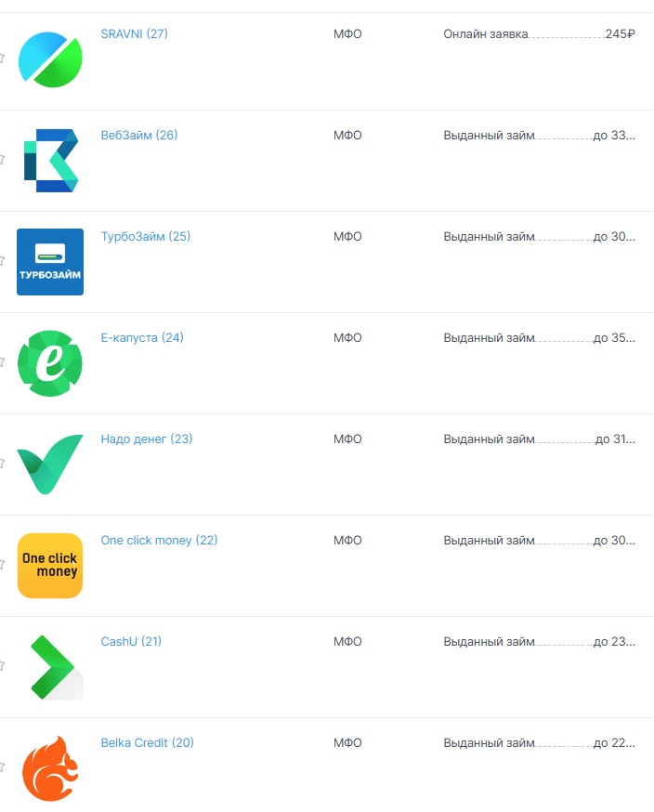Open the Belka Credit (20) link
The width and height of the screenshot is (654, 812).
point(147,742)
